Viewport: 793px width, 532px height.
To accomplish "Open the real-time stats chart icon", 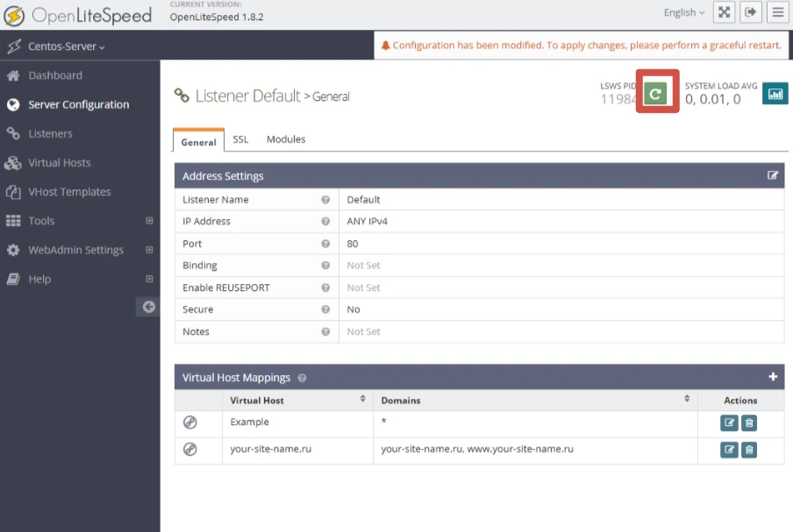I will tap(775, 94).
